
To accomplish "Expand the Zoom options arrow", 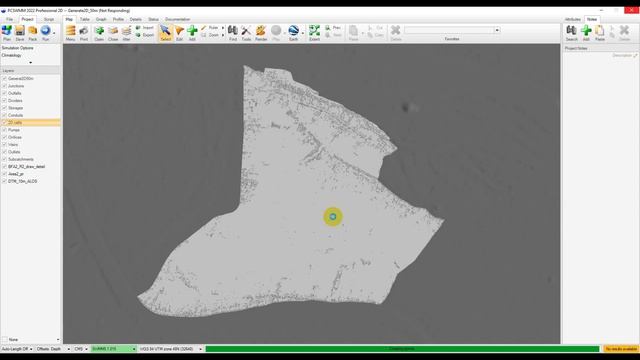I will point(223,36).
